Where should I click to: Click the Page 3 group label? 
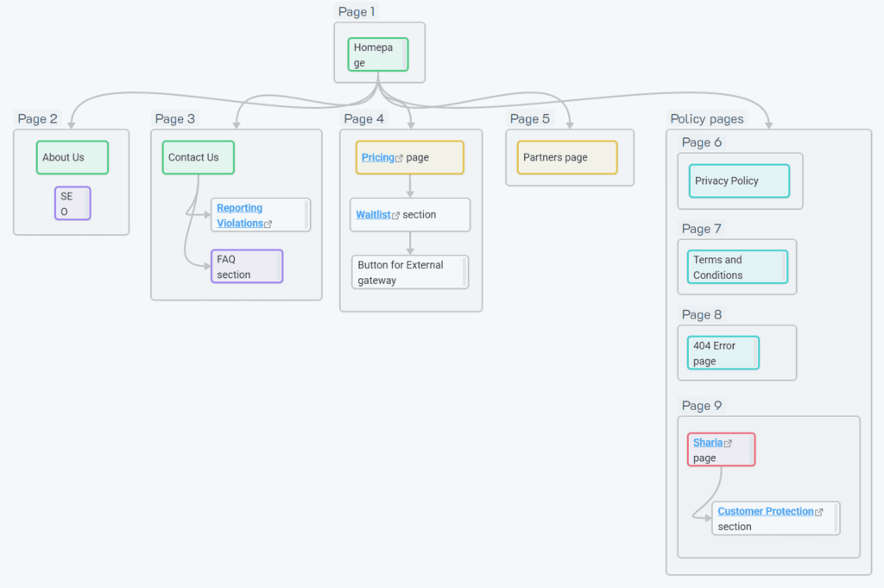[174, 119]
